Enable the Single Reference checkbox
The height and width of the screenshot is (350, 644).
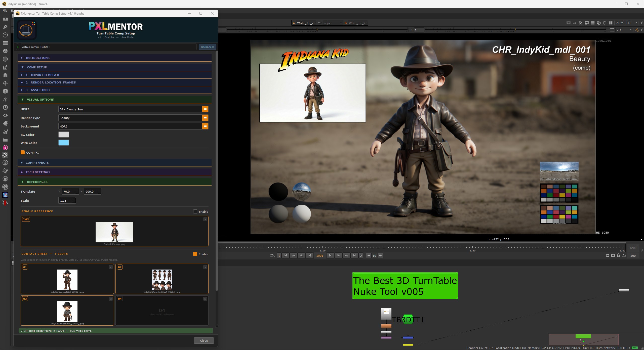(x=195, y=211)
